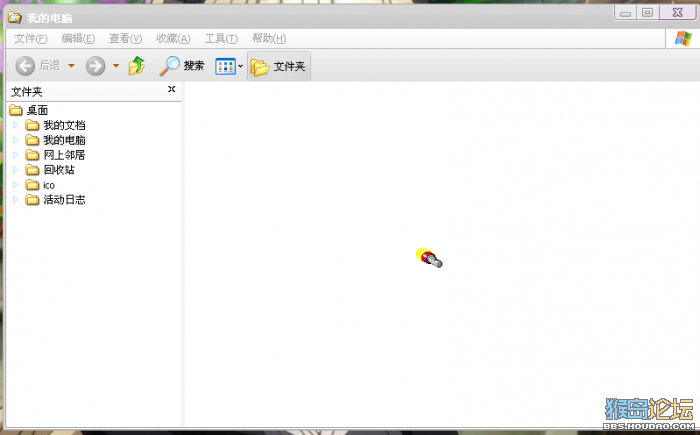The width and height of the screenshot is (700, 435).
Task: Close the 文件夹 side pane
Action: pyautogui.click(x=171, y=89)
